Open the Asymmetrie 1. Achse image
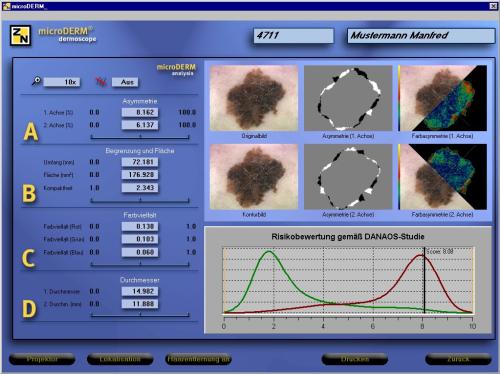Screen dimensions: 500x374 348,98
